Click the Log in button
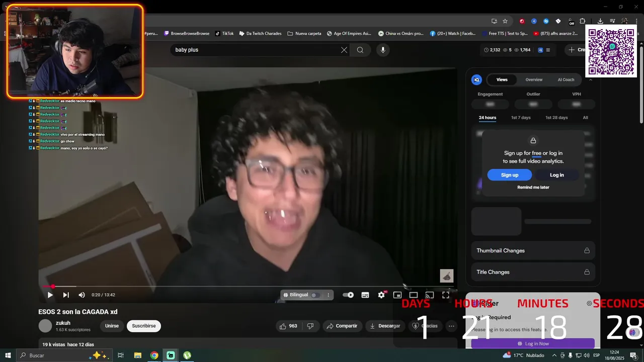The height and width of the screenshot is (362, 644). coord(557,175)
